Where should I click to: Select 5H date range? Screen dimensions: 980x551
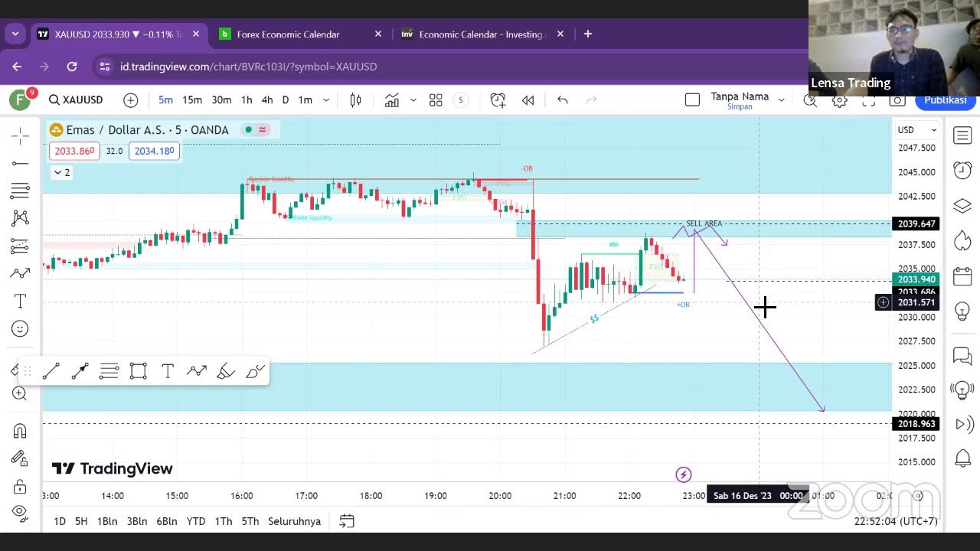(81, 521)
